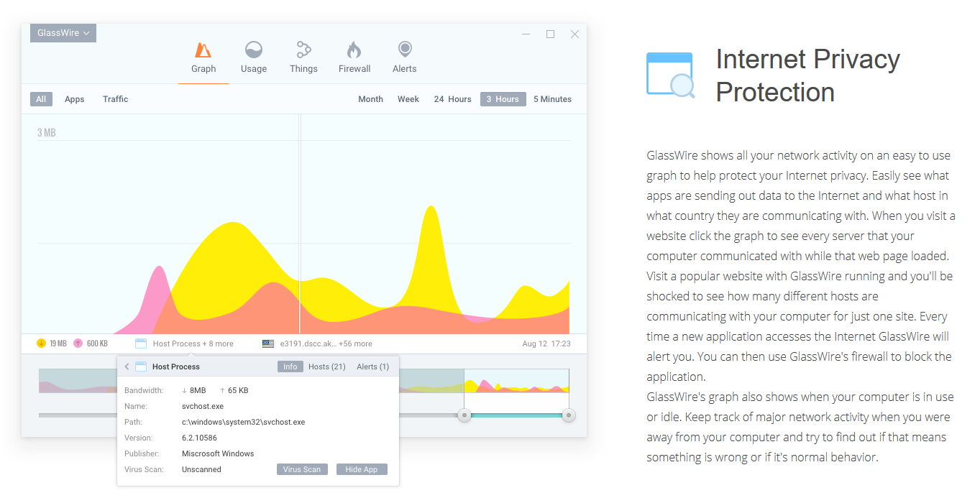The height and width of the screenshot is (498, 980).
Task: Open the Alerts (1) tab
Action: click(373, 366)
